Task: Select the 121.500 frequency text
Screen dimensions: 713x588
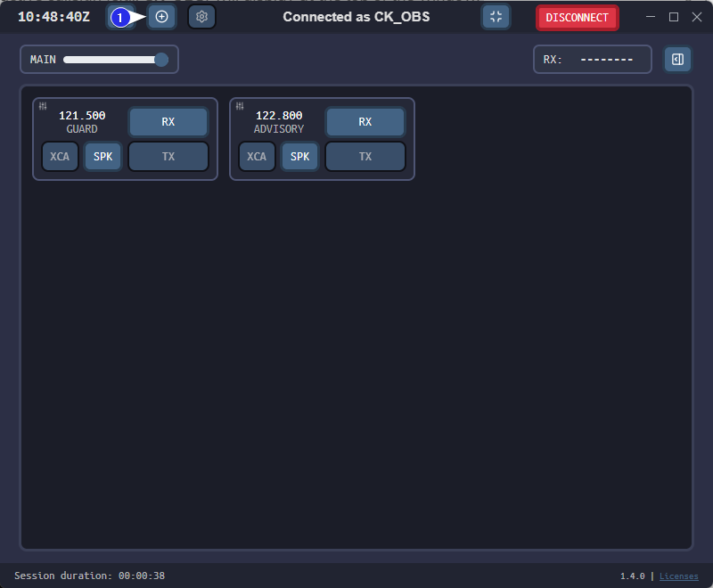Action: click(82, 116)
